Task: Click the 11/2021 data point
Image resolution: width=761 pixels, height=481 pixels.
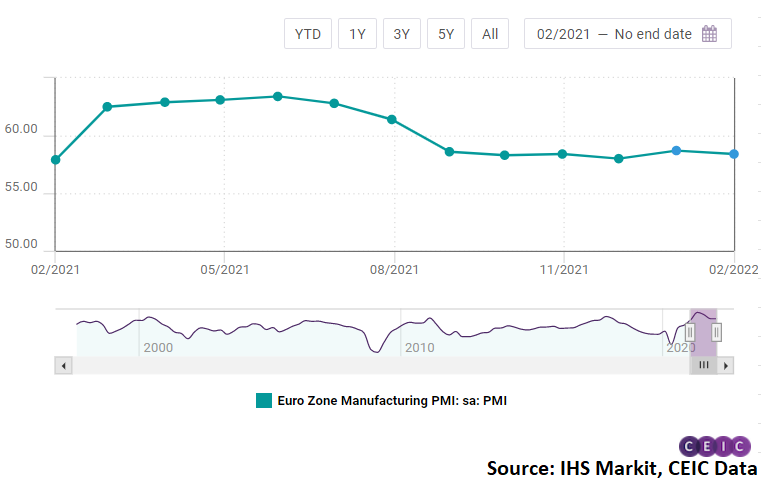Action: [562, 154]
